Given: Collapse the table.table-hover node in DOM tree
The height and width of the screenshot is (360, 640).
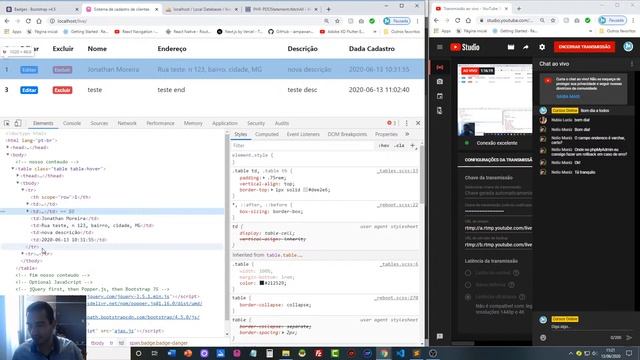Looking at the screenshot, I should click(x=13, y=169).
